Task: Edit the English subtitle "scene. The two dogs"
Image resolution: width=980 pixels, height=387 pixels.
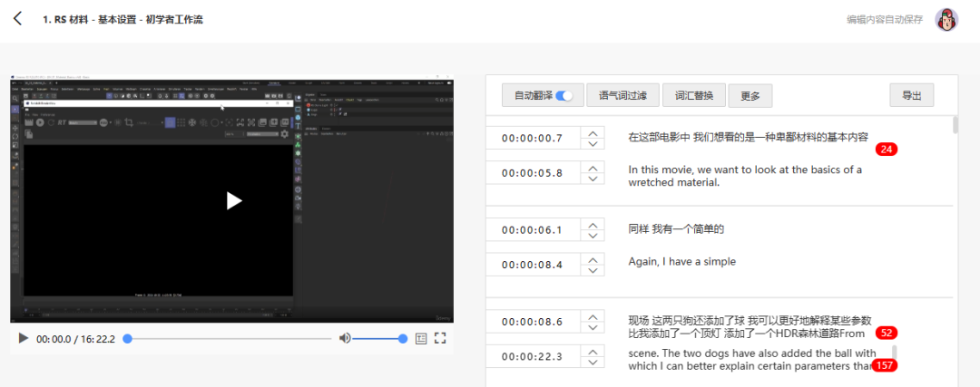Action: pos(750,359)
